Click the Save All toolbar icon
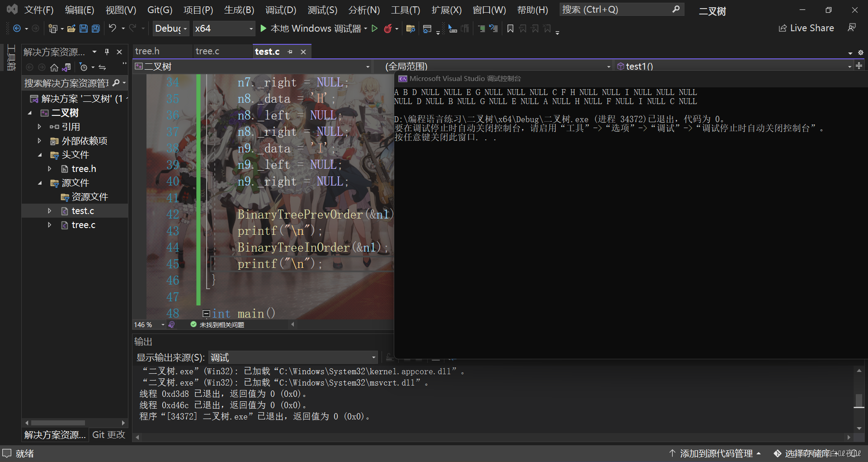This screenshot has height=462, width=868. (96, 29)
